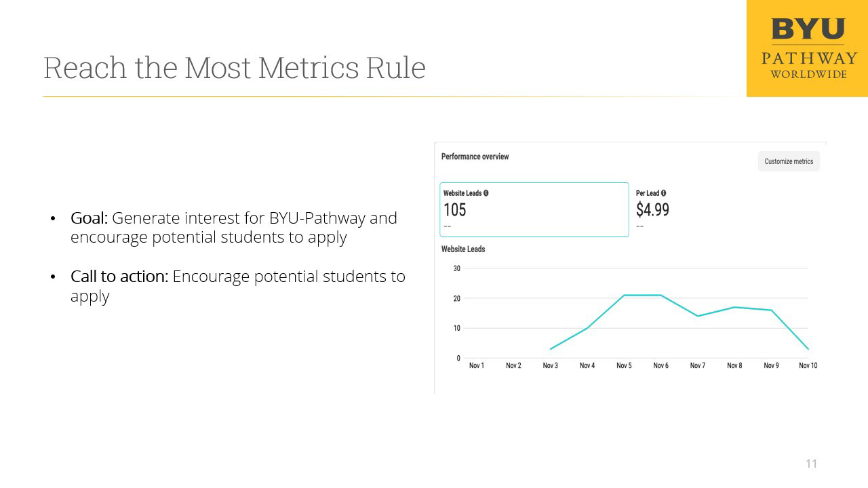Click the Goal bullet text
Image resolution: width=868 pixels, height=488 pixels.
click(233, 227)
